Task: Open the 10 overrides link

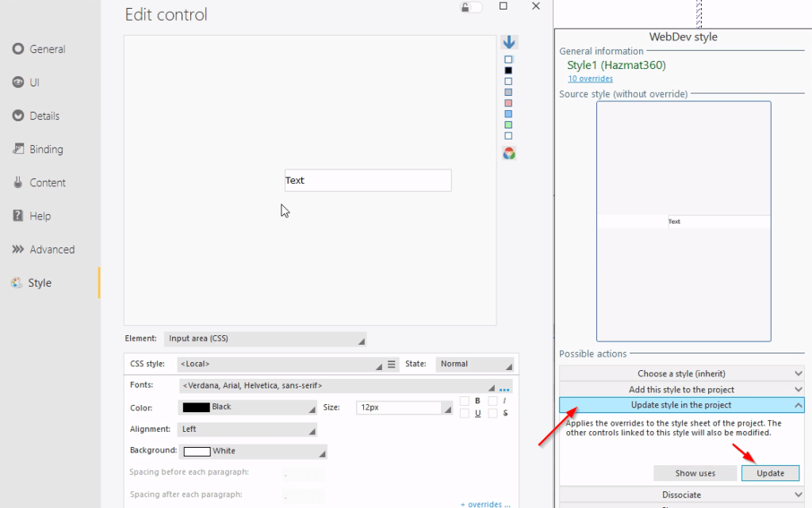Action: [590, 78]
